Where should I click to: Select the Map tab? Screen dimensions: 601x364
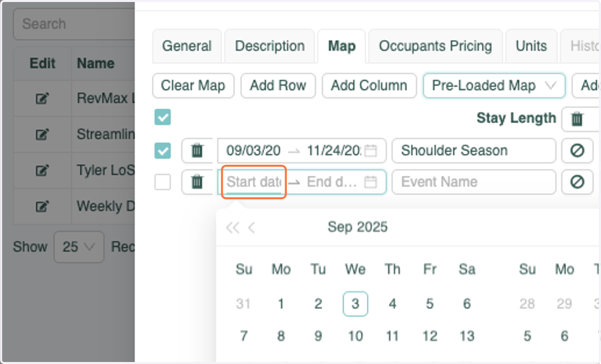point(342,46)
